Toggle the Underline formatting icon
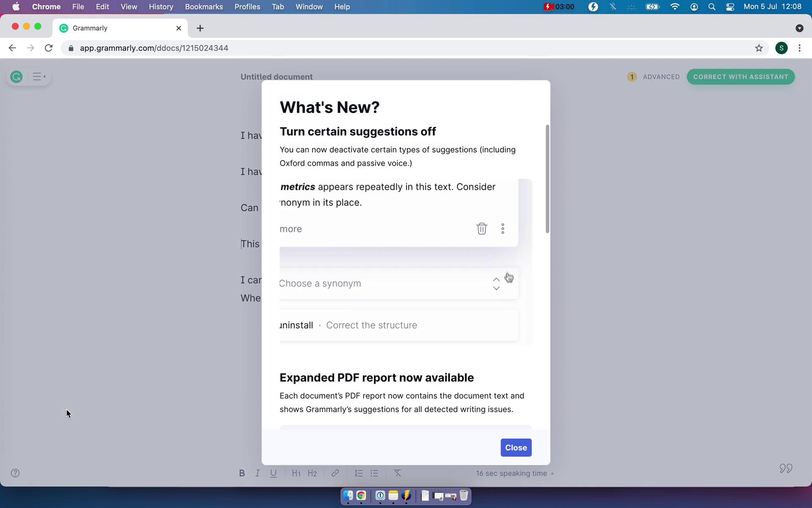The width and height of the screenshot is (812, 508). pyautogui.click(x=273, y=473)
